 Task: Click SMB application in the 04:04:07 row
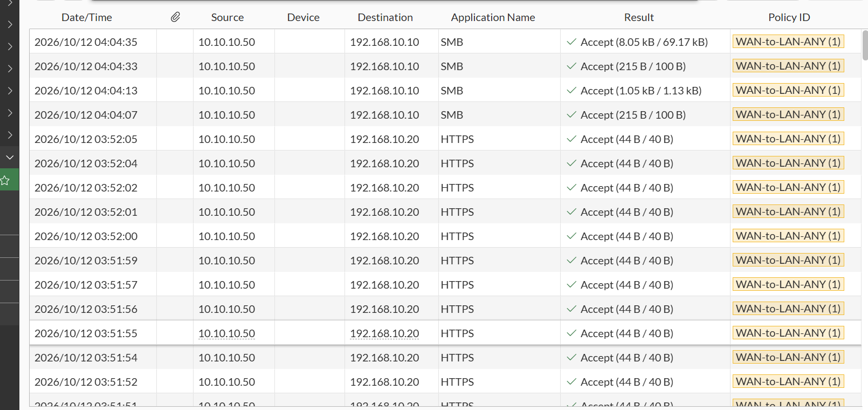click(x=452, y=115)
